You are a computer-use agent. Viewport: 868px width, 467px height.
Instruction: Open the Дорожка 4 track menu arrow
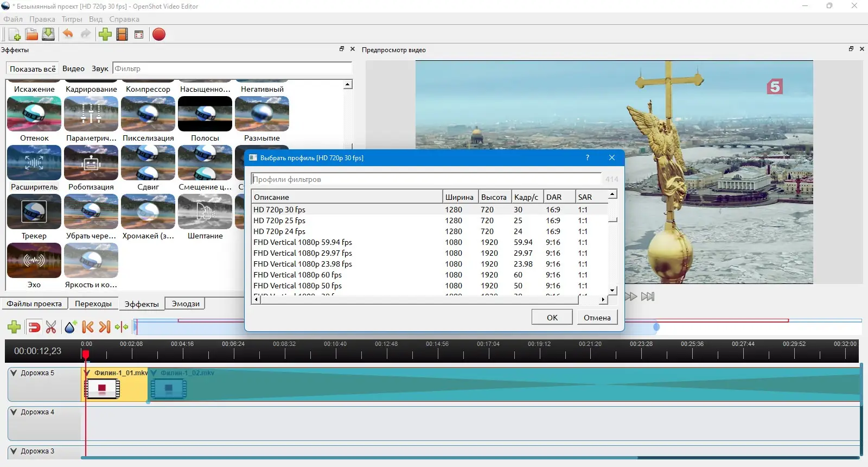click(x=14, y=412)
